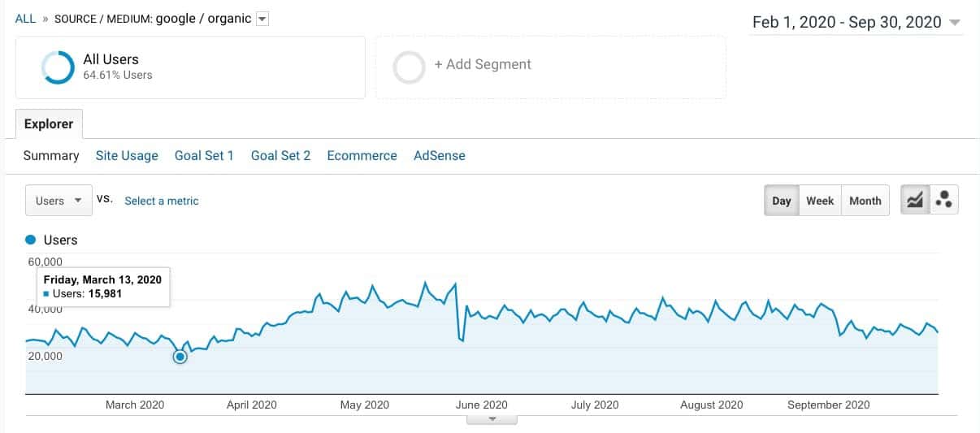Screen dimensions: 980x433
Task: Switch to line chart view icon
Action: pyautogui.click(x=915, y=201)
